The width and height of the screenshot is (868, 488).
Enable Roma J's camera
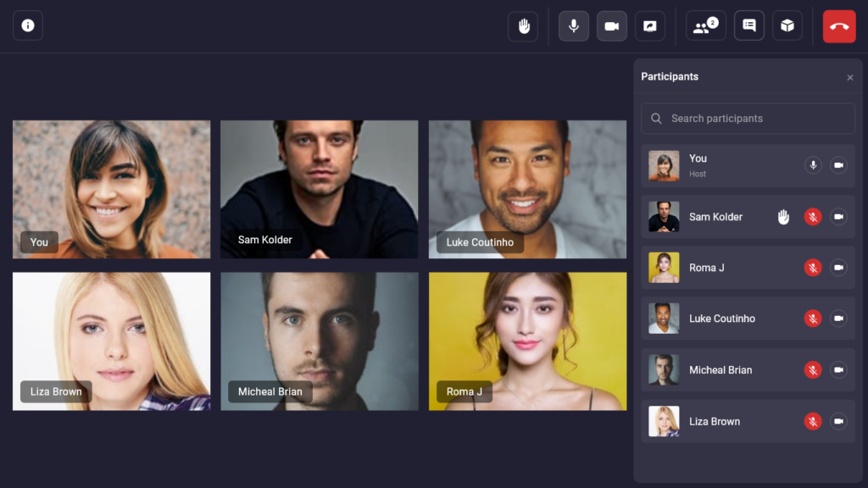pos(838,268)
